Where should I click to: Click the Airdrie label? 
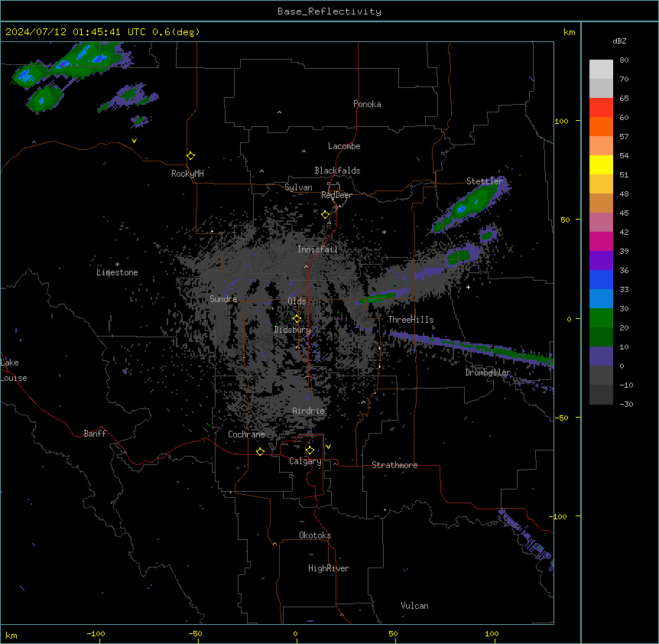click(x=309, y=411)
